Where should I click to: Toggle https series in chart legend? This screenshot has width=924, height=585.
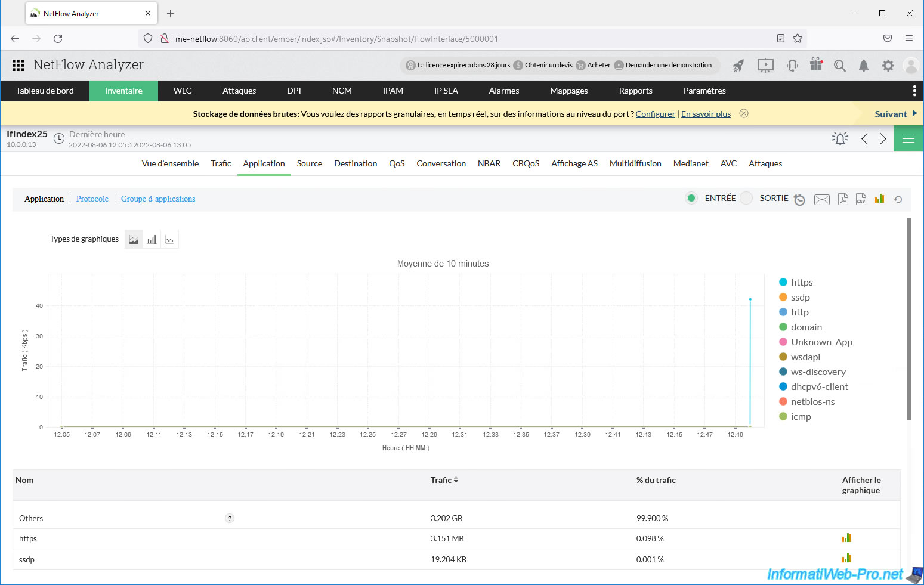point(802,283)
